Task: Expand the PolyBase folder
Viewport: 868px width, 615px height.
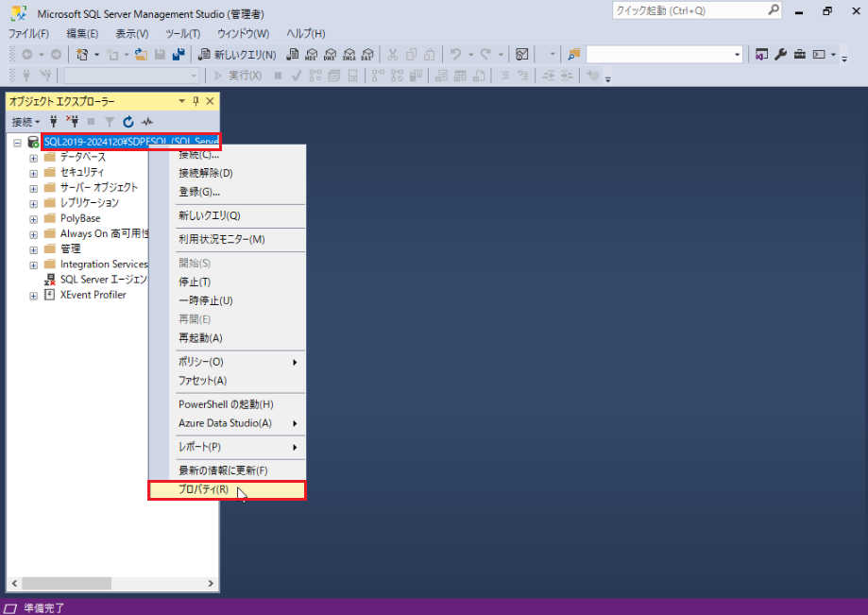Action: pos(33,219)
